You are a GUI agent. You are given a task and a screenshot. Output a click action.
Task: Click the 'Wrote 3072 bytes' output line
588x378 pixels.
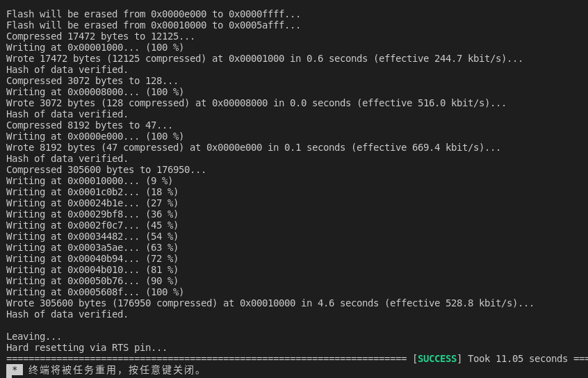click(x=256, y=103)
